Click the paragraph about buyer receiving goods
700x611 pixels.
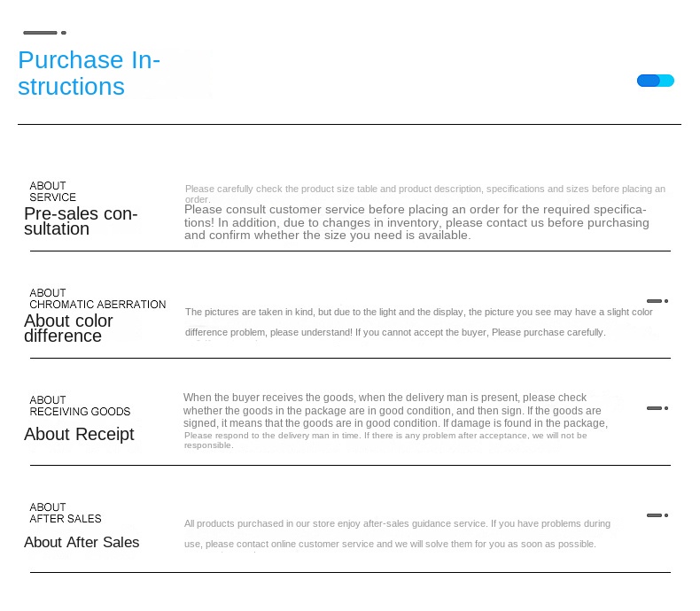coord(395,411)
